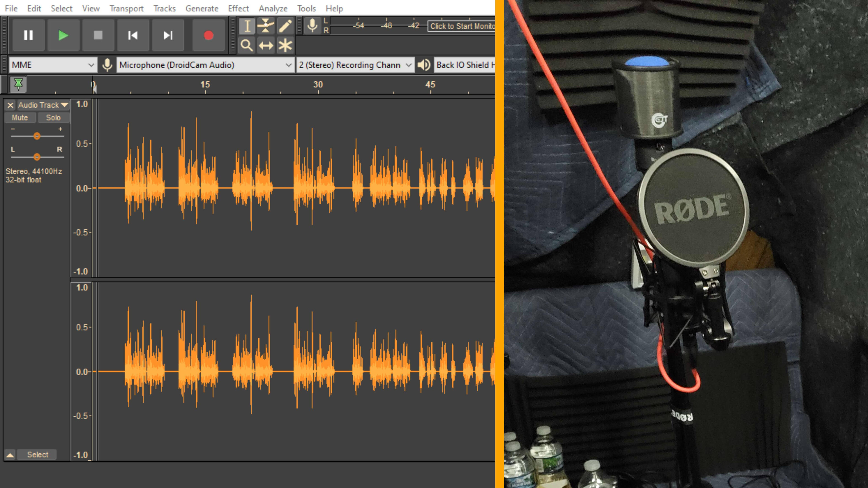Select the Selection tool
The image size is (868, 488).
point(247,26)
